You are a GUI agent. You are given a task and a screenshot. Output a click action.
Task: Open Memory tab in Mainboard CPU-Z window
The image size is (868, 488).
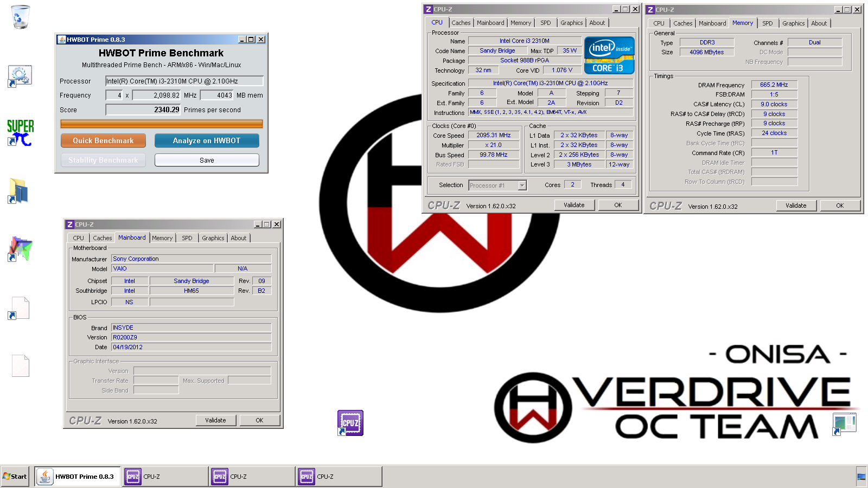(162, 238)
